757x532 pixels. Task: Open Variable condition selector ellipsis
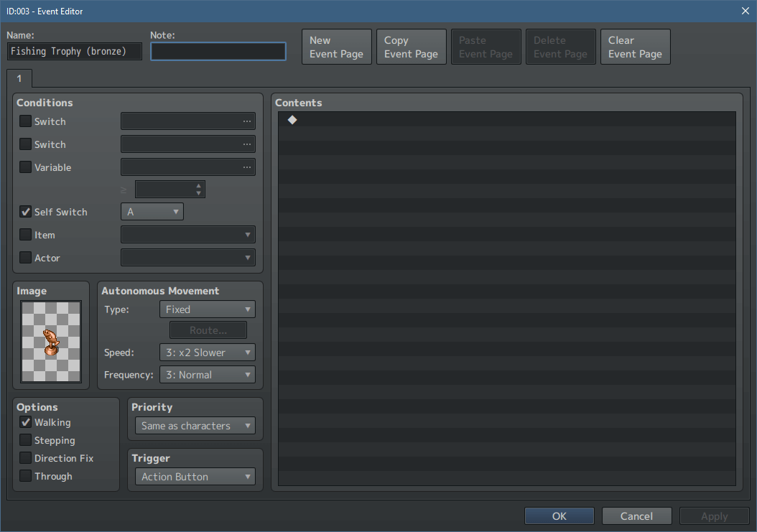(x=246, y=167)
